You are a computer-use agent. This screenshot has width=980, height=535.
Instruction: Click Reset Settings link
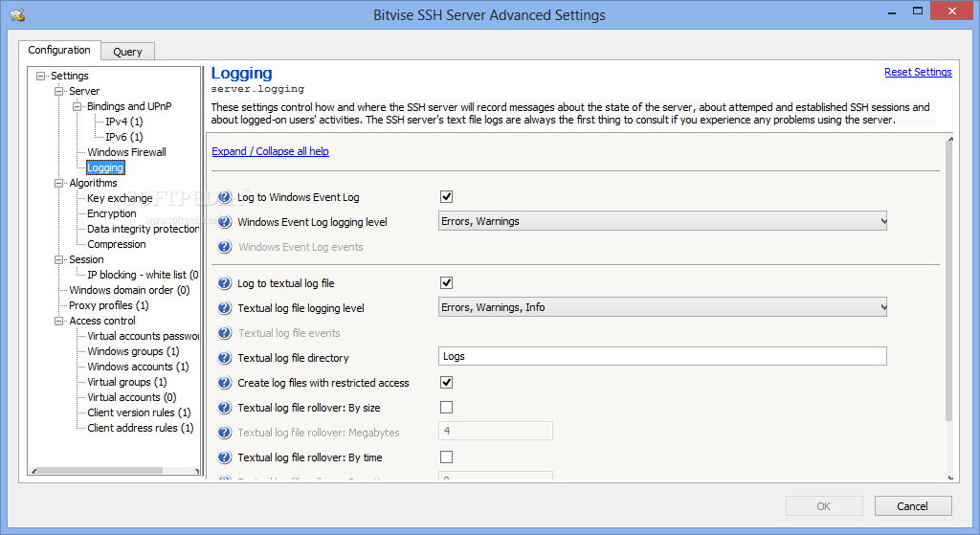(x=918, y=72)
